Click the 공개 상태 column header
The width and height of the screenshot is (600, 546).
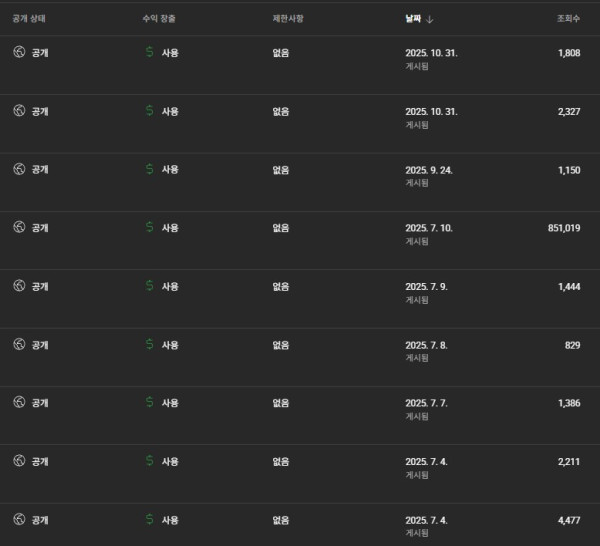pyautogui.click(x=29, y=18)
